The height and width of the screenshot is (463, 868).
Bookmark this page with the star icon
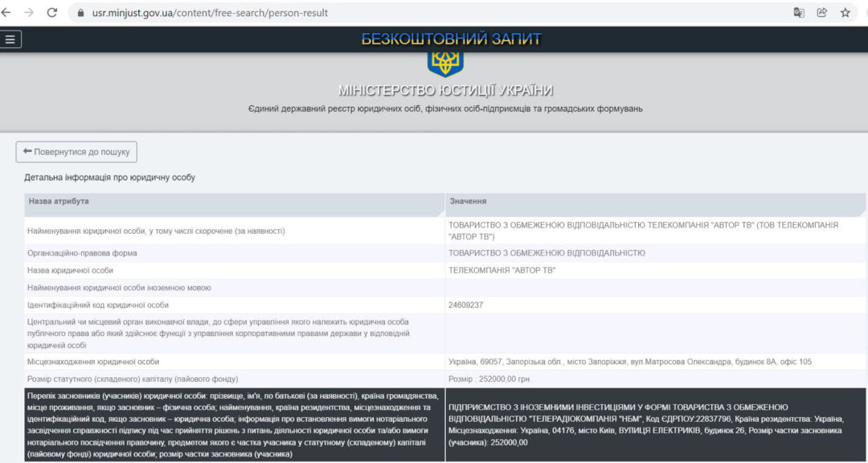845,13
